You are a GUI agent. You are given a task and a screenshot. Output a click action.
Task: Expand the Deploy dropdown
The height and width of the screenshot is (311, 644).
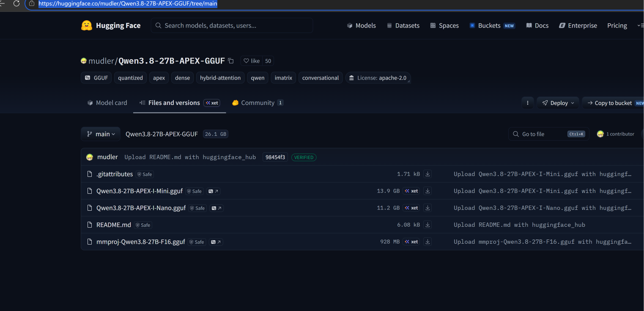click(x=558, y=103)
